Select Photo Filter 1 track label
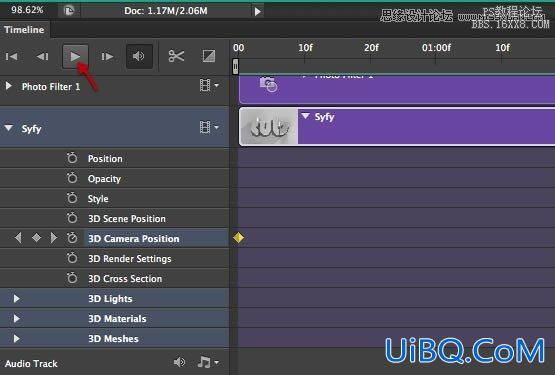This screenshot has height=375, width=555. [51, 86]
